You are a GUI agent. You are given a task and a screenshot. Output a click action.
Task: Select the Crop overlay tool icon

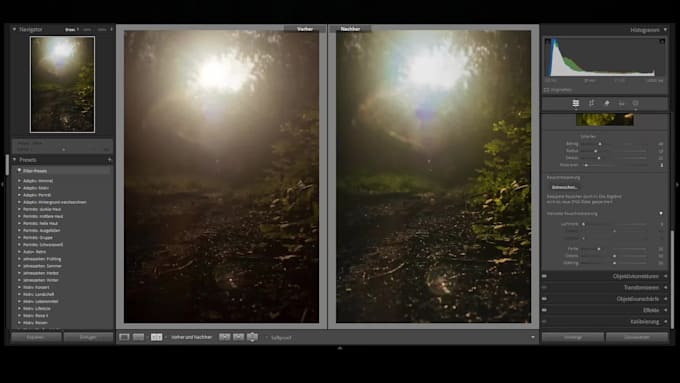591,103
